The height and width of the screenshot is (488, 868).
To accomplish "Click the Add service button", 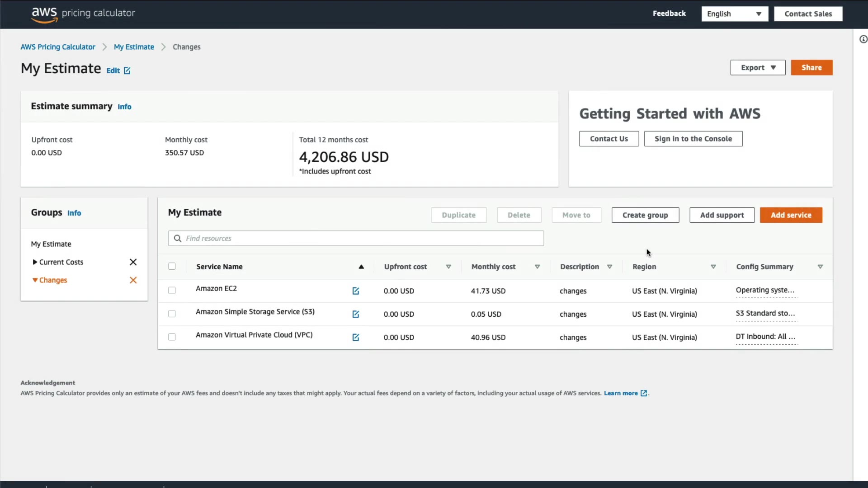I will coord(791,215).
